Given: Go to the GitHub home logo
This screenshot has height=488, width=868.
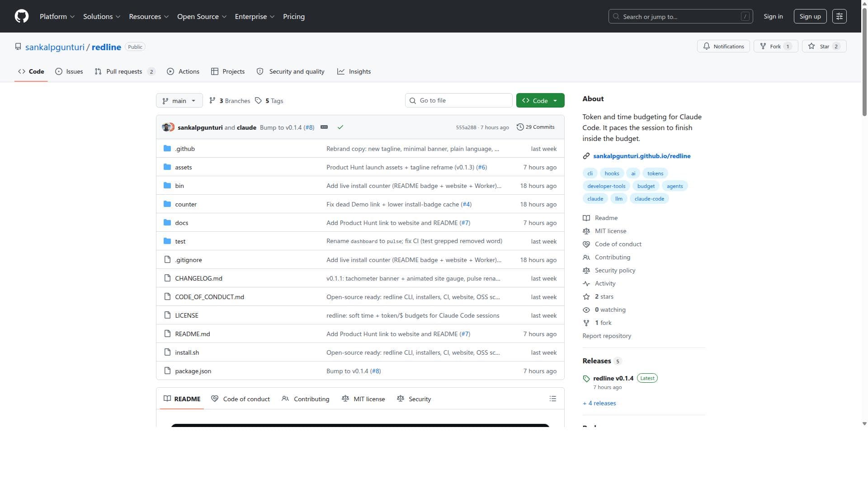Looking at the screenshot, I should (22, 16).
